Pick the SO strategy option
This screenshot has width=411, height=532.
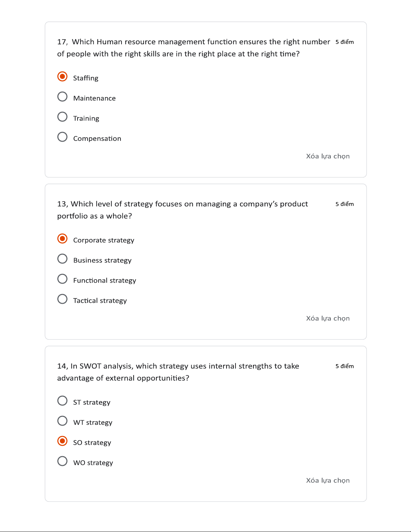tap(62, 441)
